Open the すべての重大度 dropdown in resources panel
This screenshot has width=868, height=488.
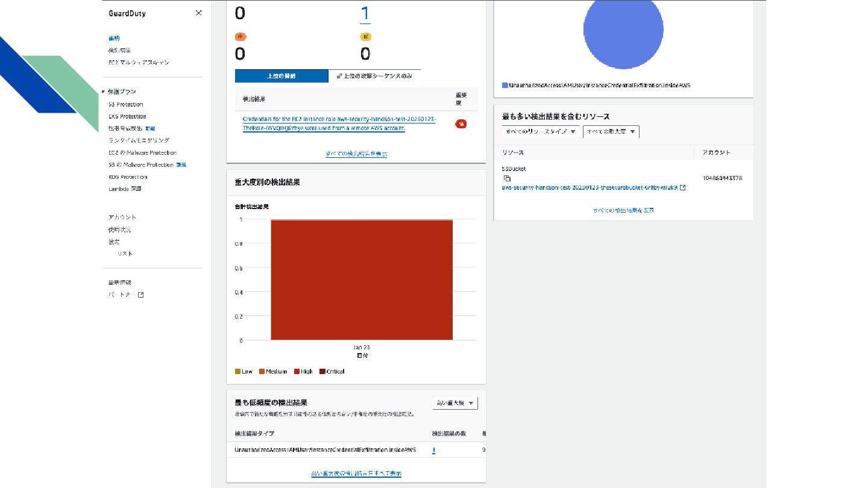tap(611, 131)
